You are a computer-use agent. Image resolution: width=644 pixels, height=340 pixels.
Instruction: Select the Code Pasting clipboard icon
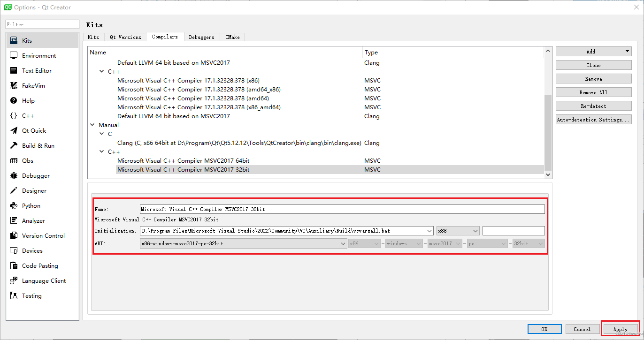click(x=14, y=265)
